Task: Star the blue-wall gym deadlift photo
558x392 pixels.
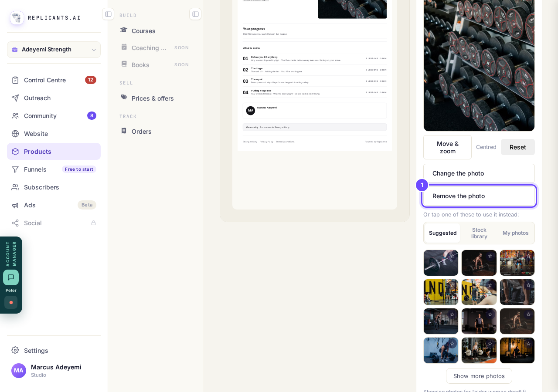Action: (452, 344)
